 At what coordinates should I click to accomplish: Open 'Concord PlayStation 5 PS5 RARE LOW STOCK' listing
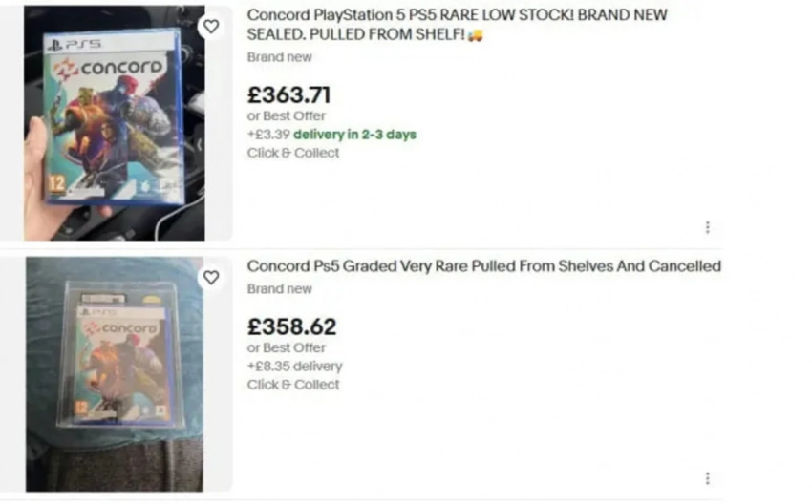pyautogui.click(x=457, y=16)
